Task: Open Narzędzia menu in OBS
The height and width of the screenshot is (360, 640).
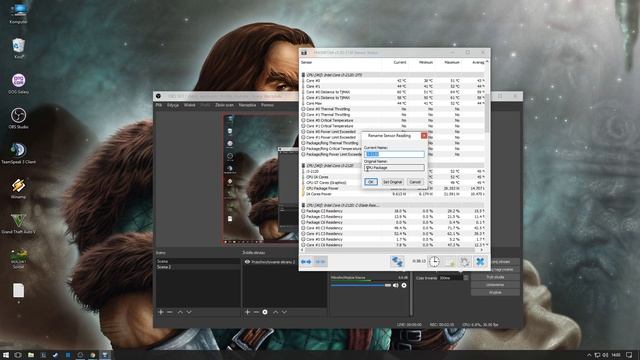Action: click(x=247, y=105)
